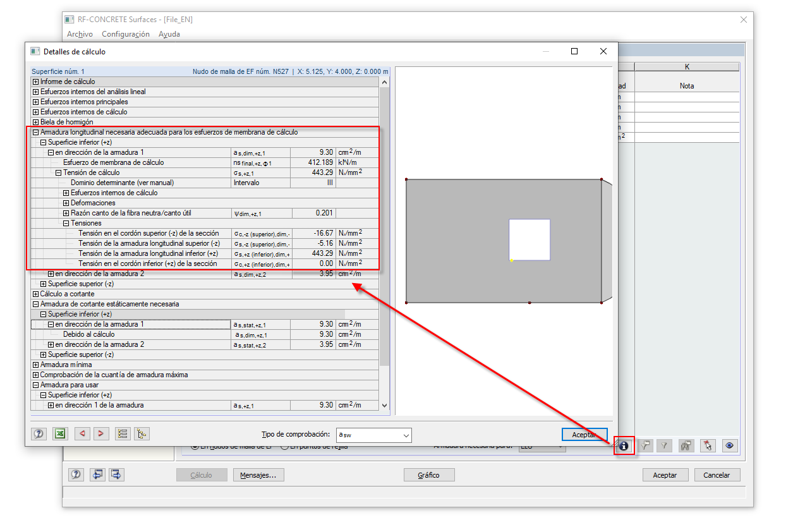The height and width of the screenshot is (532, 793).
Task: Expand 'Biela de hormigón' node
Action: pos(35,122)
